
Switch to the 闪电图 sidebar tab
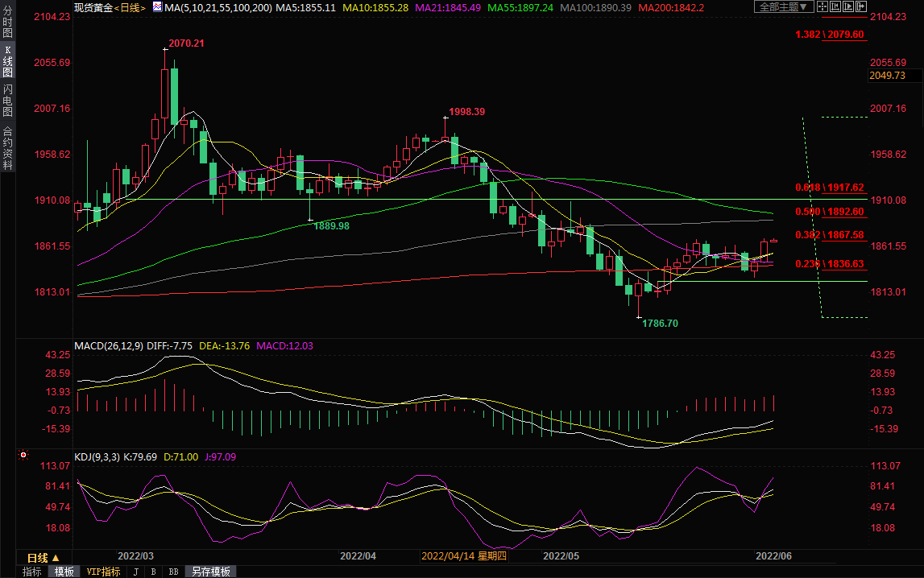click(x=7, y=100)
